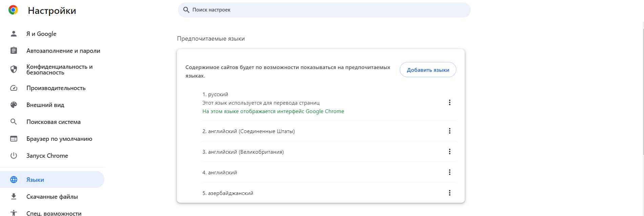Viewport: 644px width, 216px height.
Task: Click the Настройки page title
Action: tap(52, 11)
